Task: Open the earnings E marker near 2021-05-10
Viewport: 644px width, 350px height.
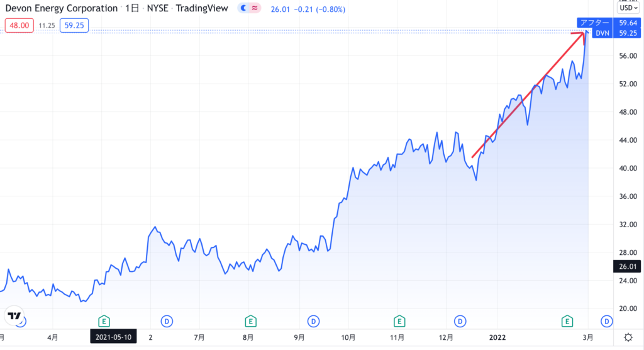Action: (104, 321)
